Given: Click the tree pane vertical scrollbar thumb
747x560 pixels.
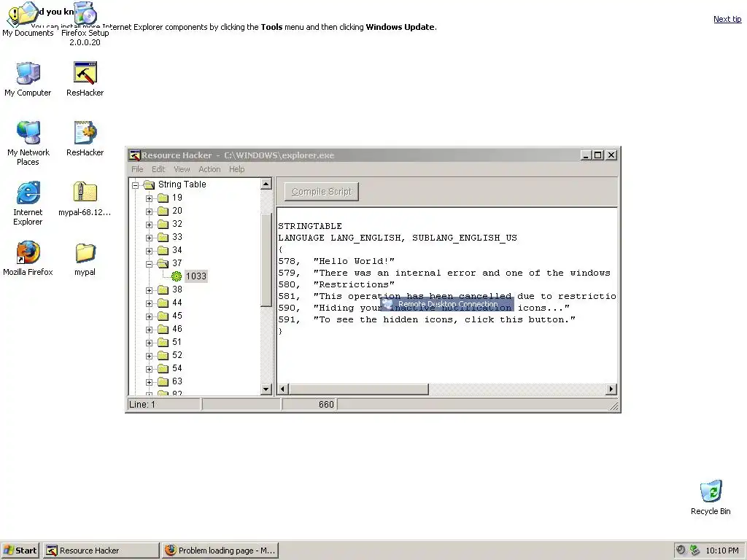Looking at the screenshot, I should 266,260.
